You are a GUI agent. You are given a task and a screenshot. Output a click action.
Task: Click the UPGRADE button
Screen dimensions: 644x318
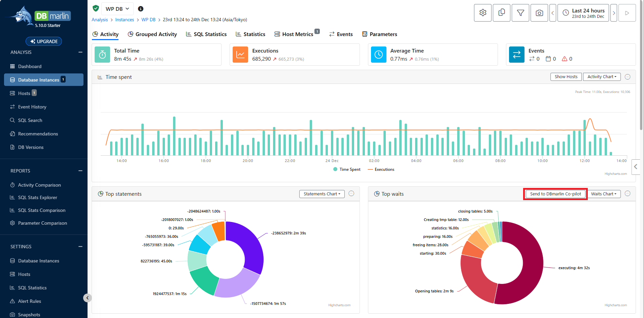[x=44, y=41]
